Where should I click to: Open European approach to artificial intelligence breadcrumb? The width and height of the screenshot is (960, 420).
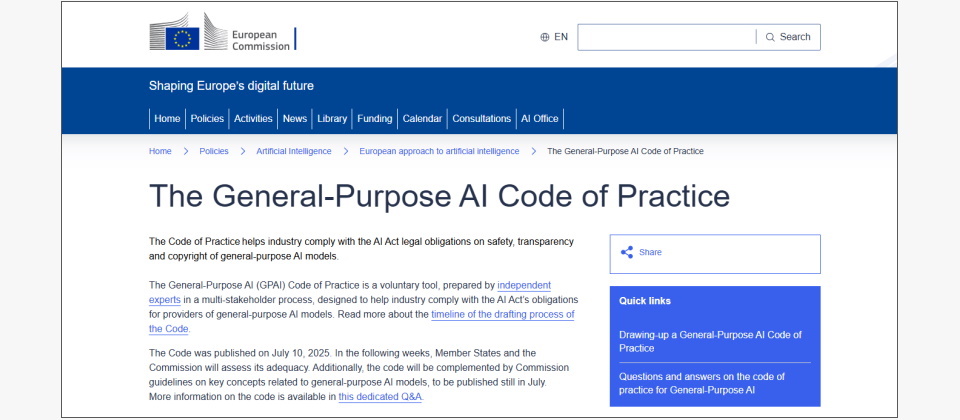pos(439,151)
